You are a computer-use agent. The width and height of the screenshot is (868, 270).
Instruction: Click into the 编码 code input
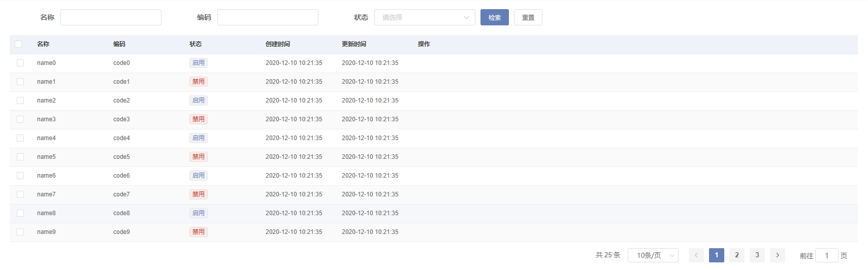coord(268,17)
